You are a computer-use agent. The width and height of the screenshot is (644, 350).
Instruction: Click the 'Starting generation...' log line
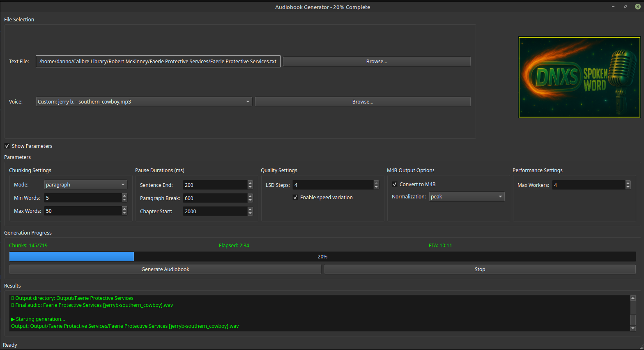38,319
